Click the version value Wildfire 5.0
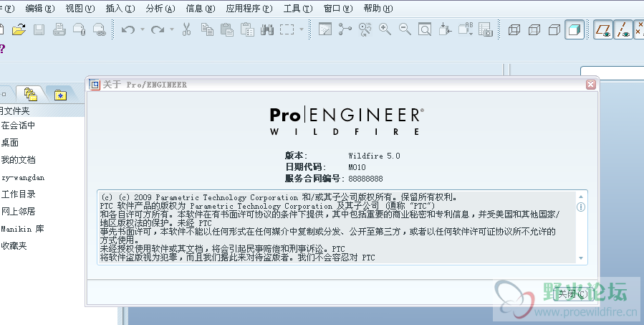Screen dimensions: 644x325 374,156
